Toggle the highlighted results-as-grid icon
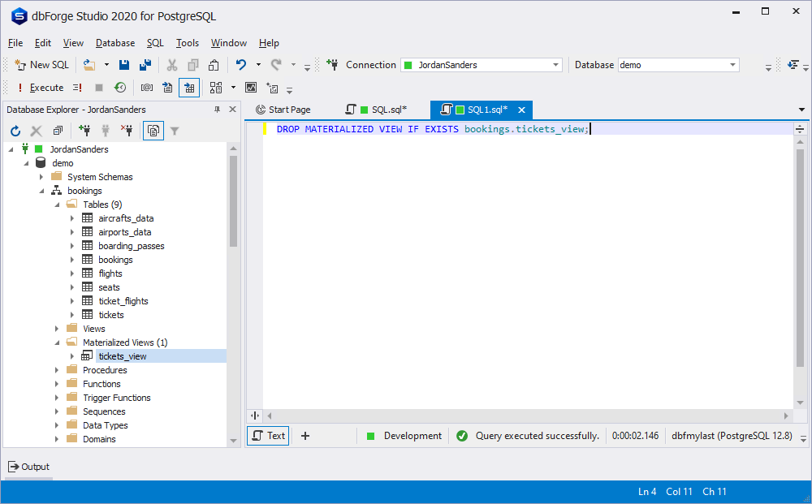Image resolution: width=812 pixels, height=504 pixels. pos(189,88)
